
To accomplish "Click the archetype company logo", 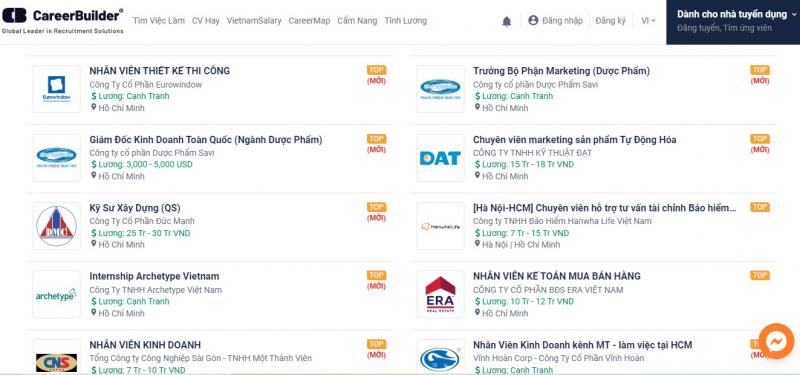I will tap(57, 294).
